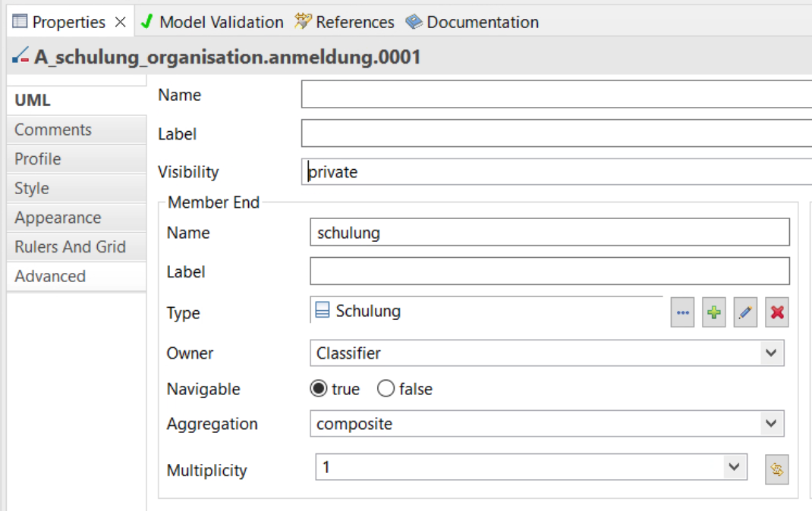Click the title A_schulung_organisation.anmeldung.0001

tap(228, 56)
